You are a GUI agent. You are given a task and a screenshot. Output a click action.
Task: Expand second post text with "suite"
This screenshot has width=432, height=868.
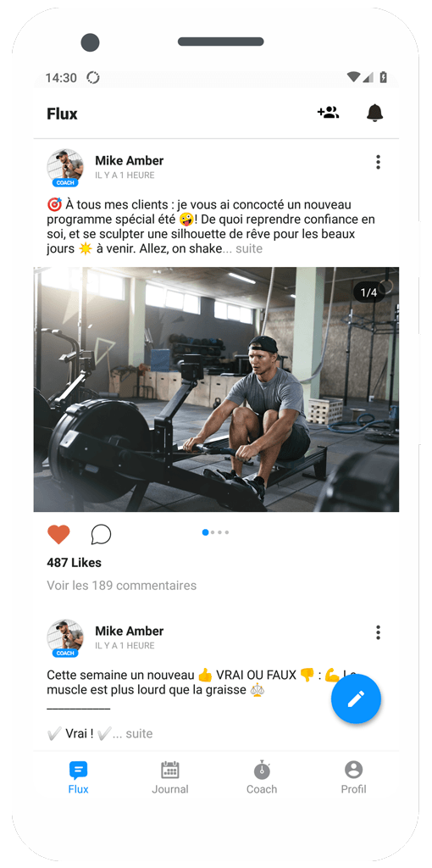[x=139, y=733]
